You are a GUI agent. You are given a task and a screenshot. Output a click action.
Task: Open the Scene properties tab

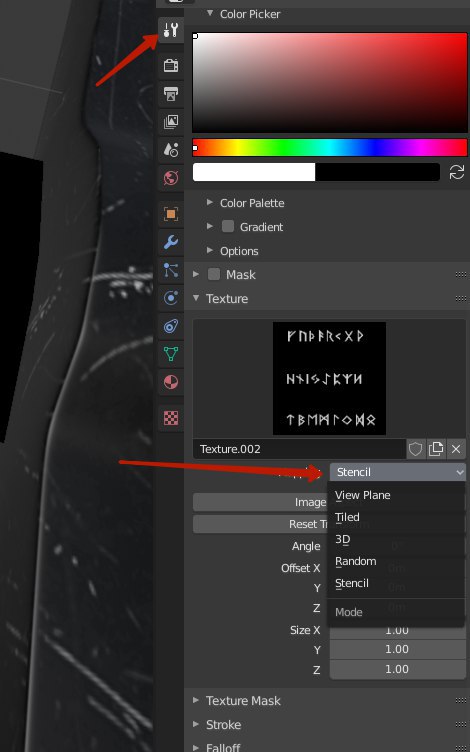[x=171, y=150]
